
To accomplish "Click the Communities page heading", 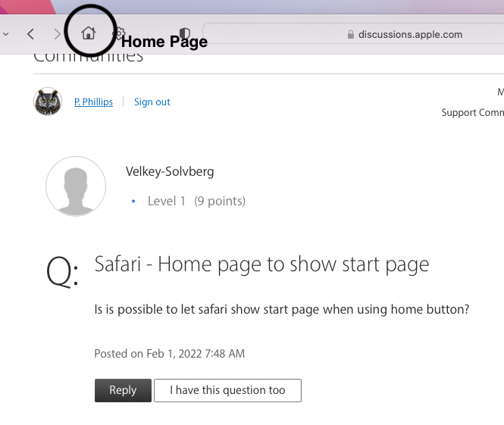I will [x=89, y=58].
